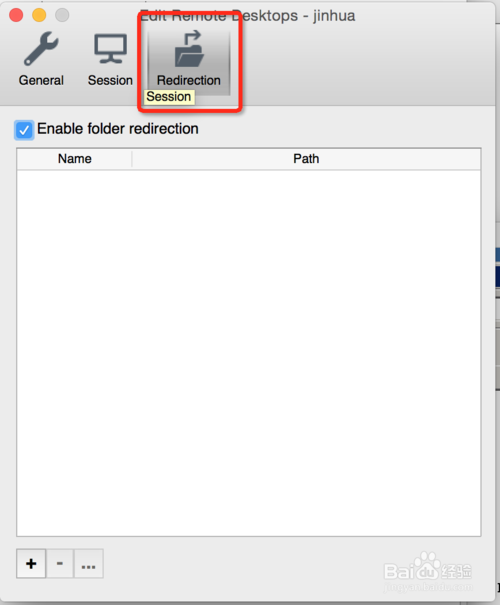Uncheck the Enable folder redirection checkbox
Image resolution: width=500 pixels, height=605 pixels.
[24, 130]
